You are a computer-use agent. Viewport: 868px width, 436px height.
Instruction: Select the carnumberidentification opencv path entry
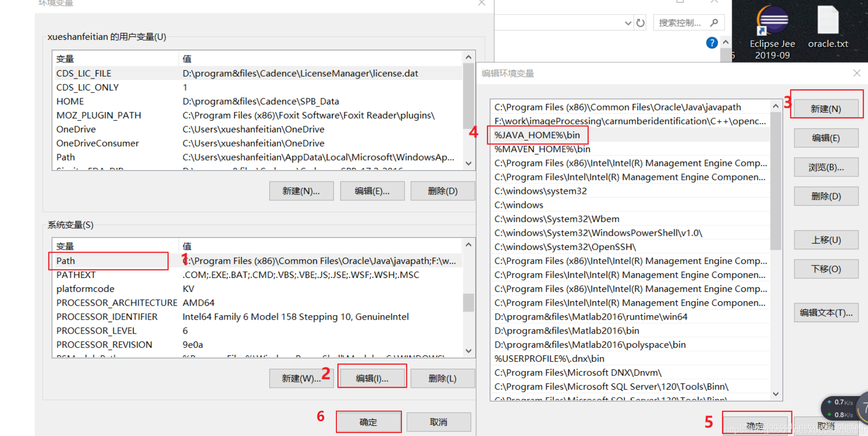coord(630,121)
